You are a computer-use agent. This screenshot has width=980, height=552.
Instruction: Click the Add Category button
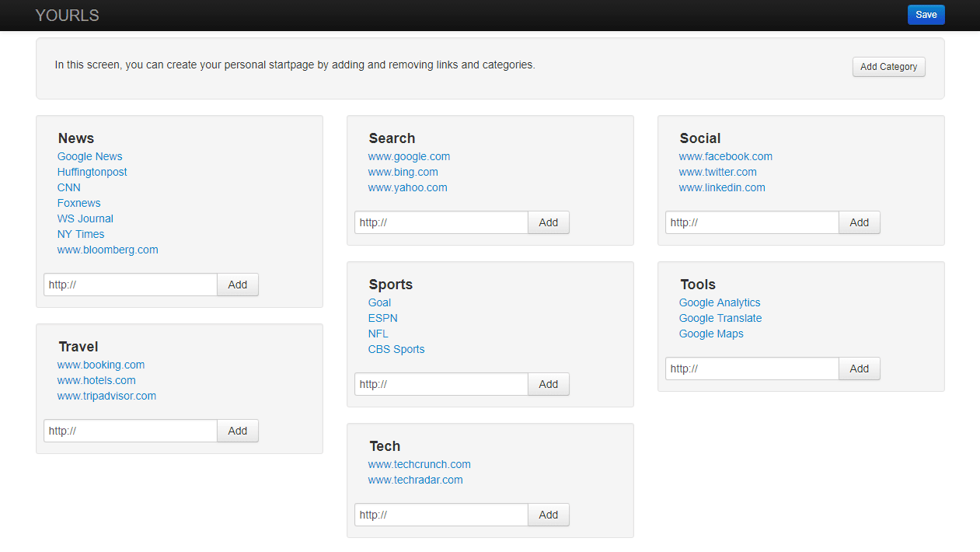tap(888, 67)
